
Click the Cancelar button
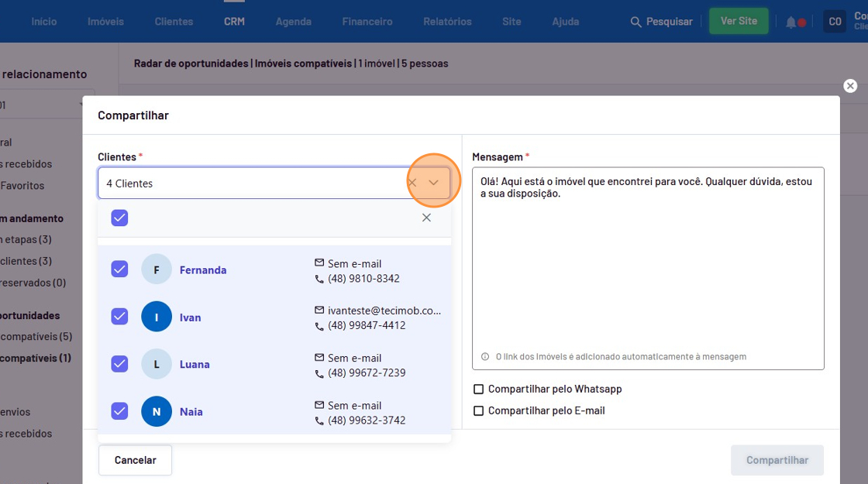(x=136, y=460)
